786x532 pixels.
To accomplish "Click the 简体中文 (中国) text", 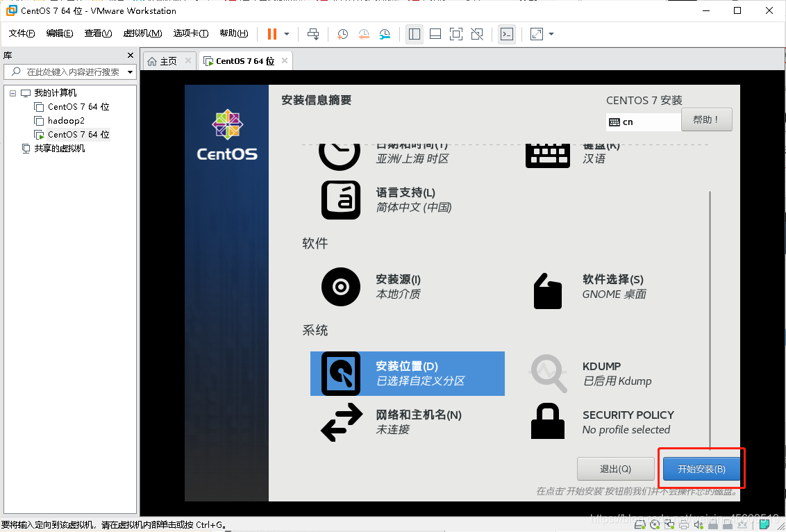I will pyautogui.click(x=414, y=207).
